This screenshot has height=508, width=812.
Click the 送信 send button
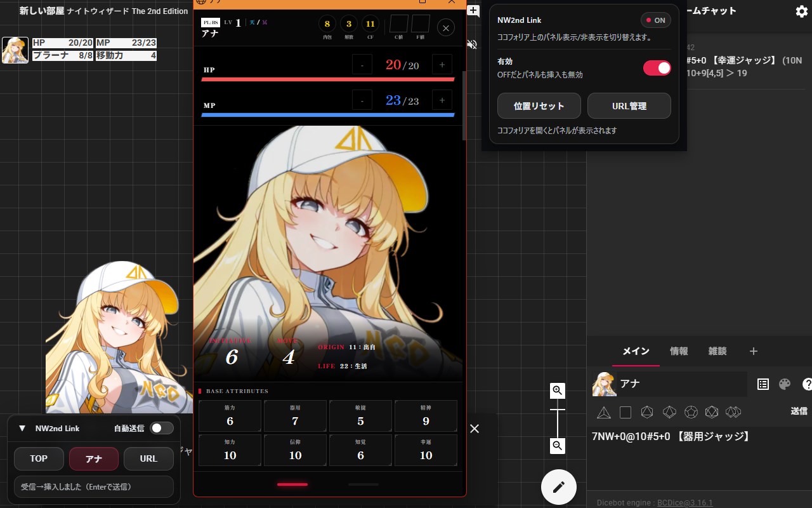(x=799, y=411)
